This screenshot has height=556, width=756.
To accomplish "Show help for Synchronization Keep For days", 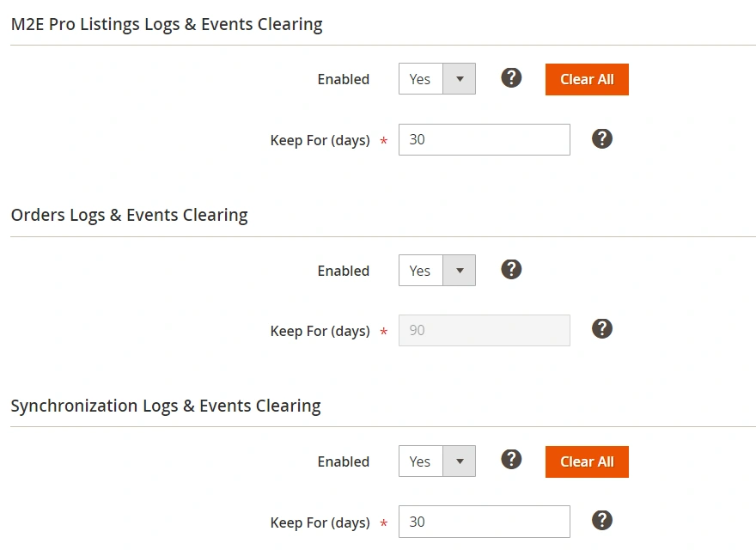I will (x=602, y=520).
